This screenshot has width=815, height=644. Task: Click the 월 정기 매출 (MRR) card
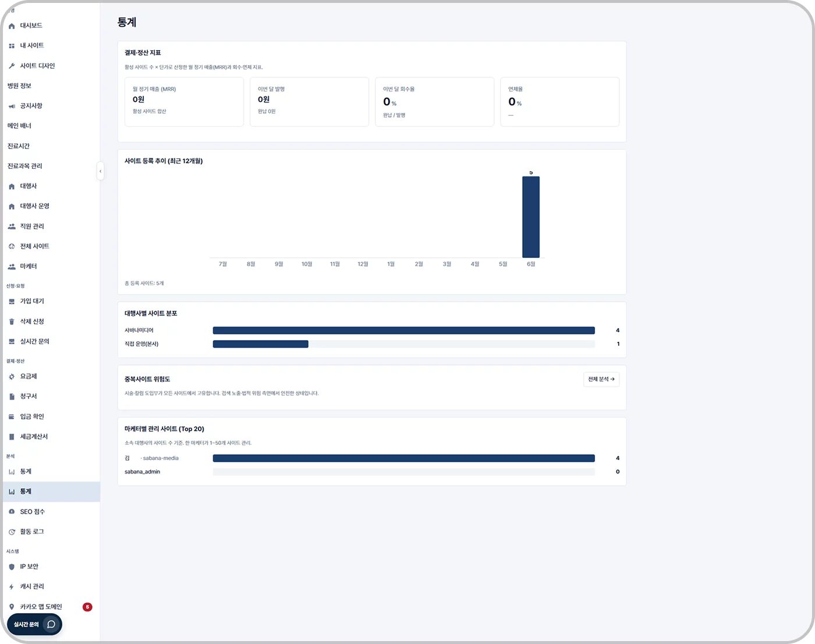[184, 102]
